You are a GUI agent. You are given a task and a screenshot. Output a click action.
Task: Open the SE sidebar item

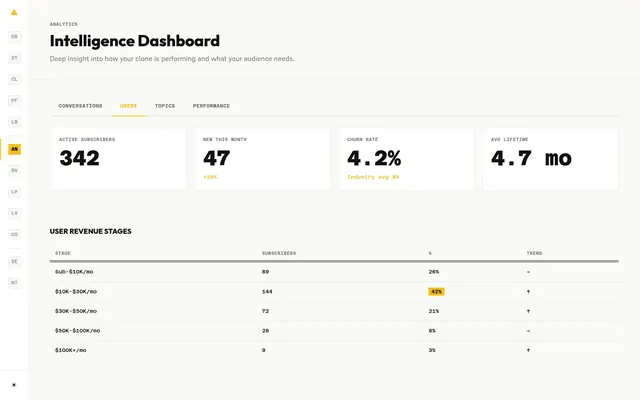tap(14, 261)
